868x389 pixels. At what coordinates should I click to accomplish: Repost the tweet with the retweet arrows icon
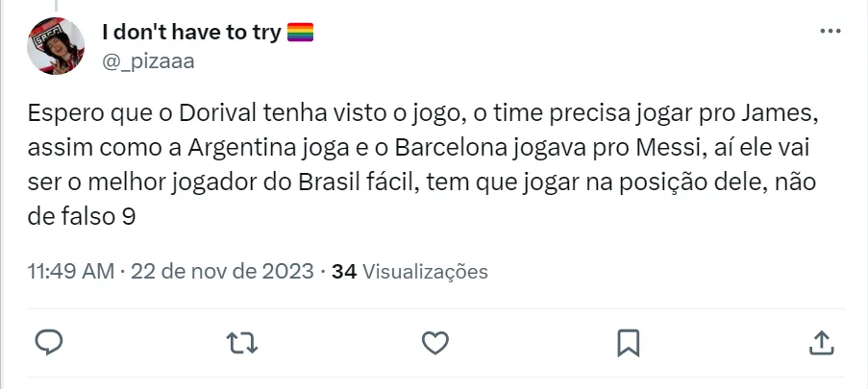click(x=242, y=342)
